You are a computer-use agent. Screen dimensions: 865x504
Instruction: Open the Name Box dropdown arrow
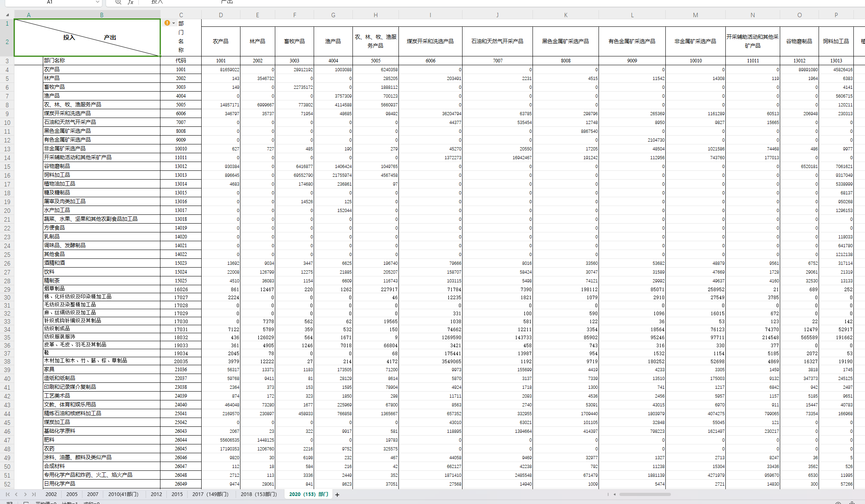tap(97, 2)
